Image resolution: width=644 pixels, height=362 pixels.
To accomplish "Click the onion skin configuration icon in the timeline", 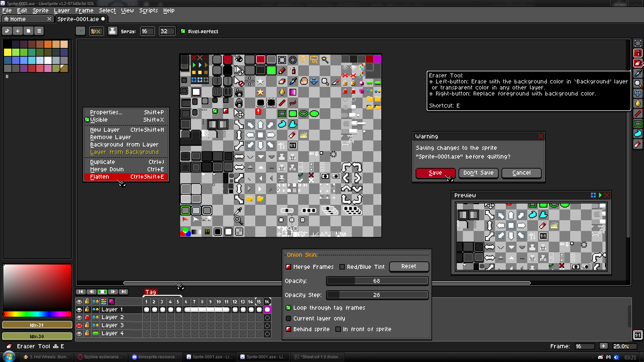I will [104, 302].
